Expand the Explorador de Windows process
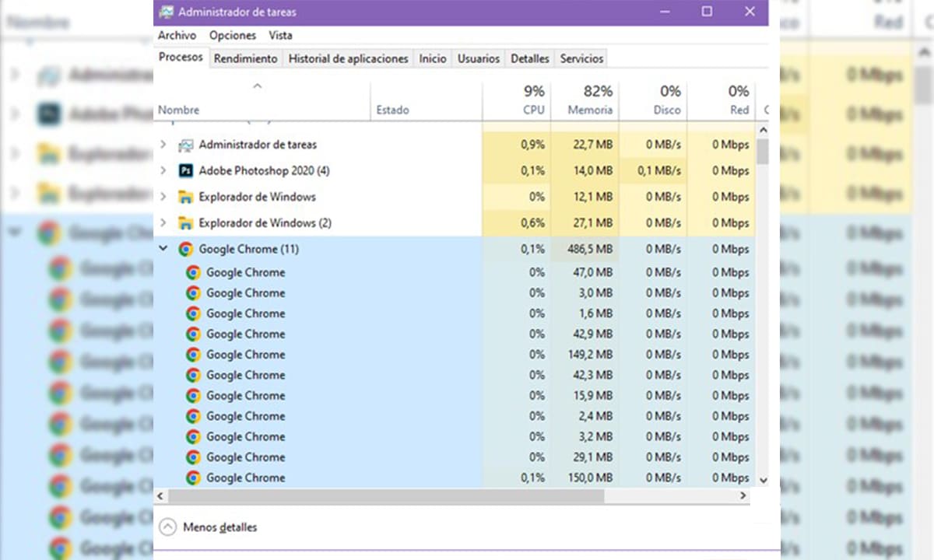 (x=163, y=197)
